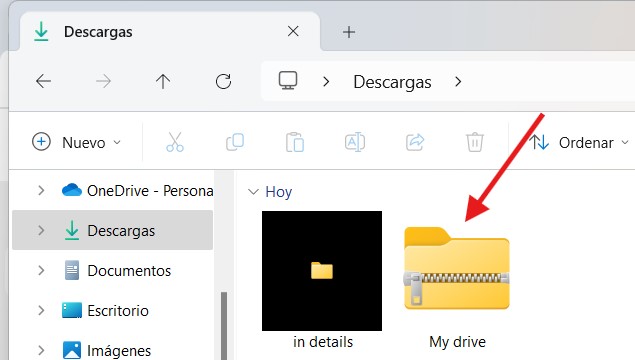
Task: Click the PC monitor icon in address bar
Action: click(288, 81)
